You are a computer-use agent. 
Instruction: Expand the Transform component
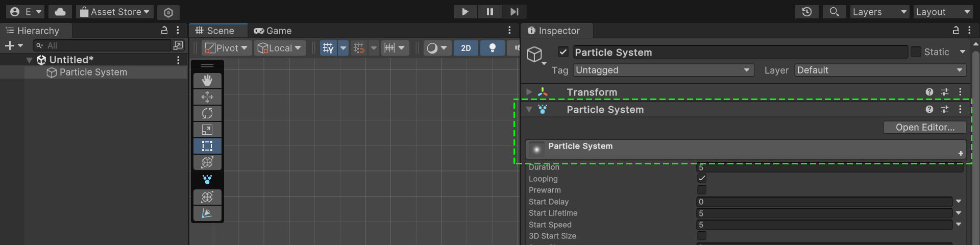click(x=529, y=92)
